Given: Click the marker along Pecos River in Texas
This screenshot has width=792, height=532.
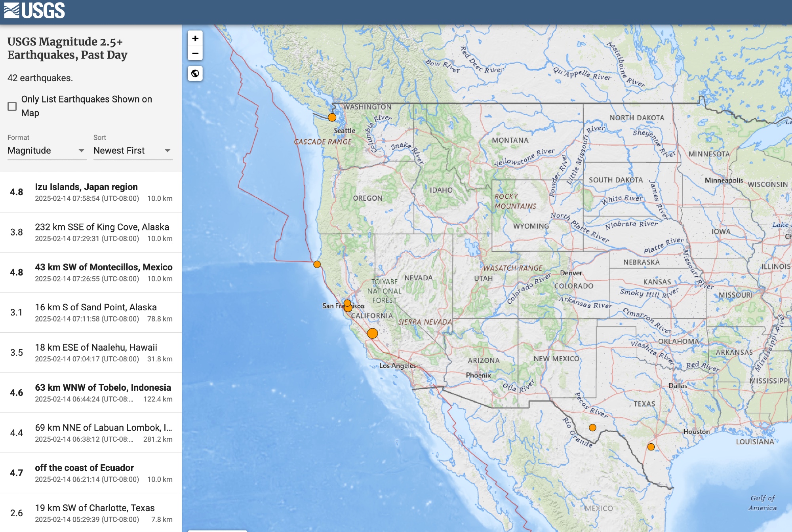Looking at the screenshot, I should pyautogui.click(x=592, y=427).
